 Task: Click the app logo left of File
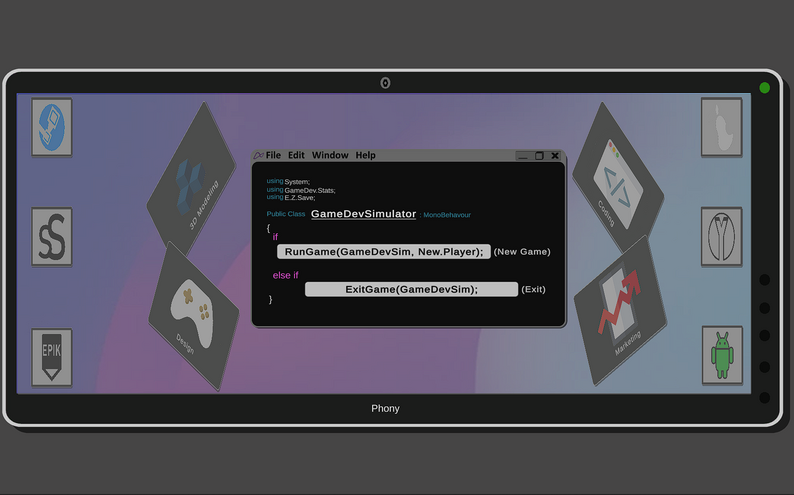click(259, 155)
